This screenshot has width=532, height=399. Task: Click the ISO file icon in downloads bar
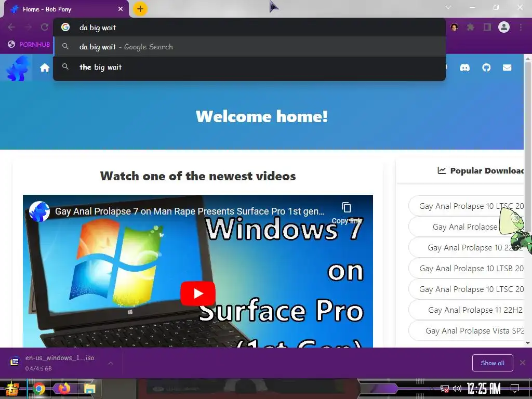pyautogui.click(x=15, y=362)
